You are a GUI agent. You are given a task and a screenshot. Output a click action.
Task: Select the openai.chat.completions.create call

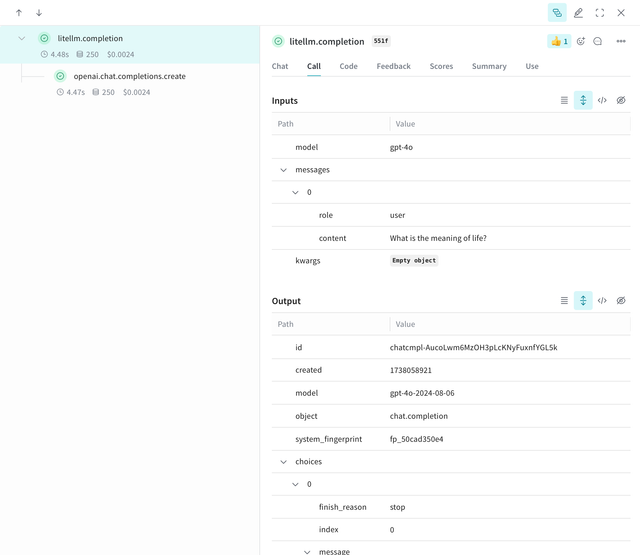pyautogui.click(x=129, y=76)
